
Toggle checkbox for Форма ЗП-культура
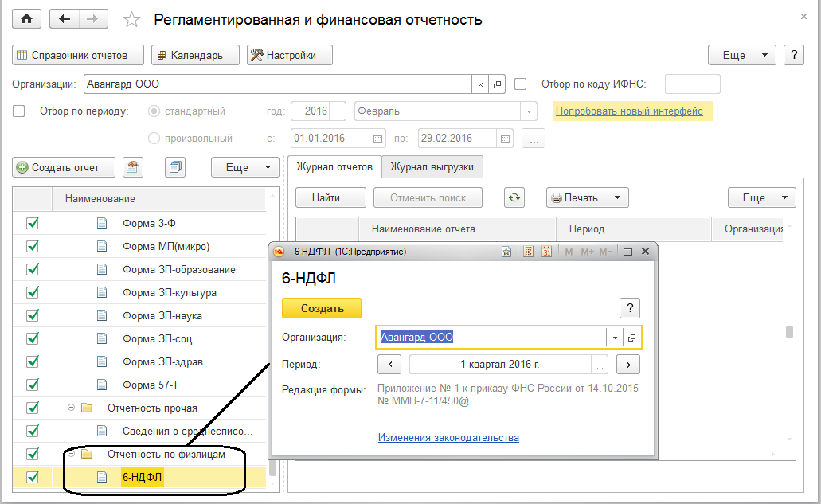tap(33, 292)
